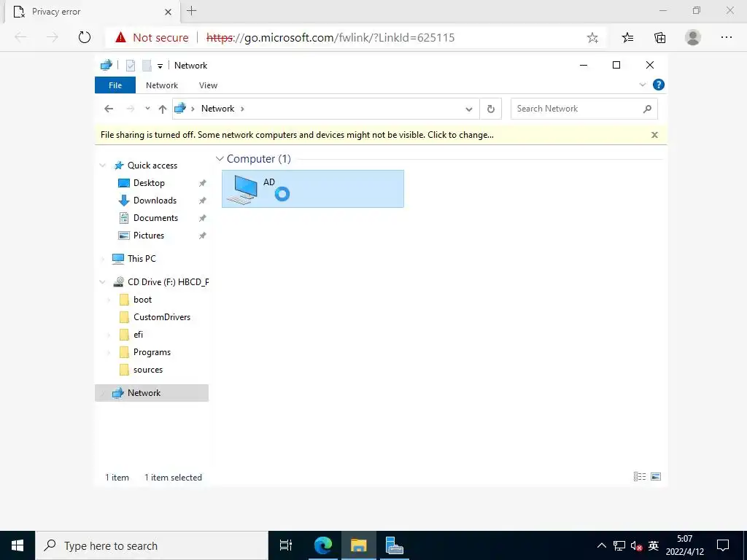Select Quick access in the sidebar
The width and height of the screenshot is (747, 560).
point(152,166)
